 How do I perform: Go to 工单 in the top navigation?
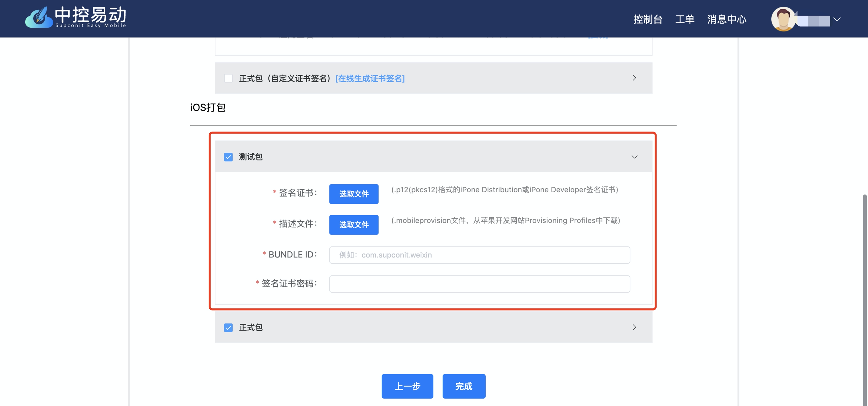click(x=685, y=19)
